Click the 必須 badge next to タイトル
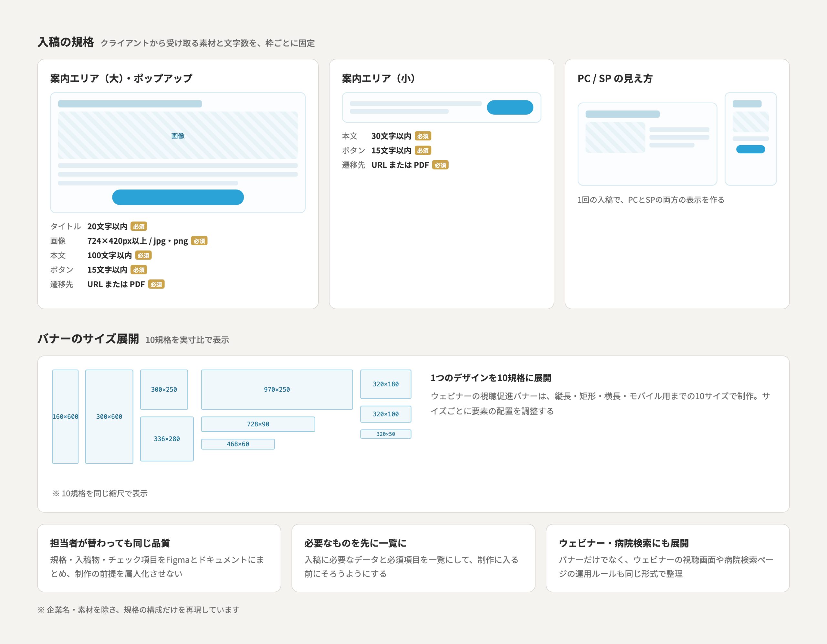The width and height of the screenshot is (827, 644). [139, 226]
